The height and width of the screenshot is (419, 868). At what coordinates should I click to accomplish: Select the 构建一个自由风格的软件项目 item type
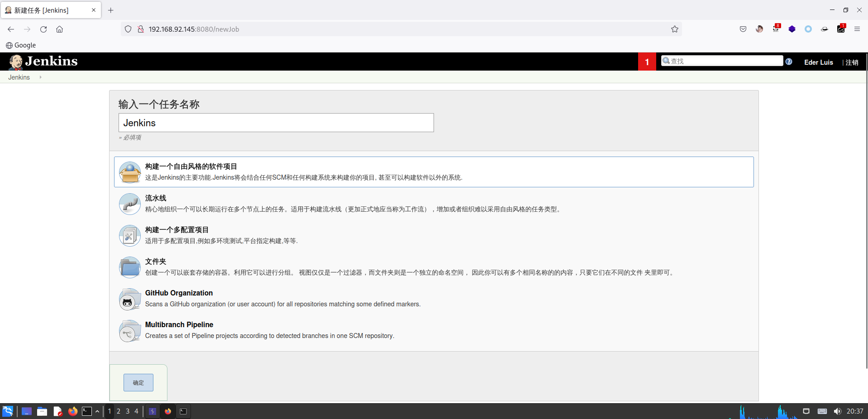tap(434, 172)
